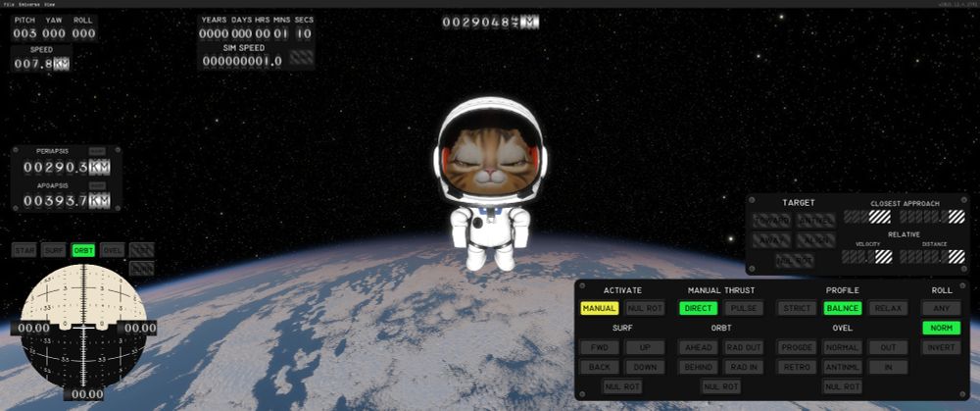This screenshot has width=980, height=411.
Task: Click the IN button under OVEL
Action: (x=888, y=367)
